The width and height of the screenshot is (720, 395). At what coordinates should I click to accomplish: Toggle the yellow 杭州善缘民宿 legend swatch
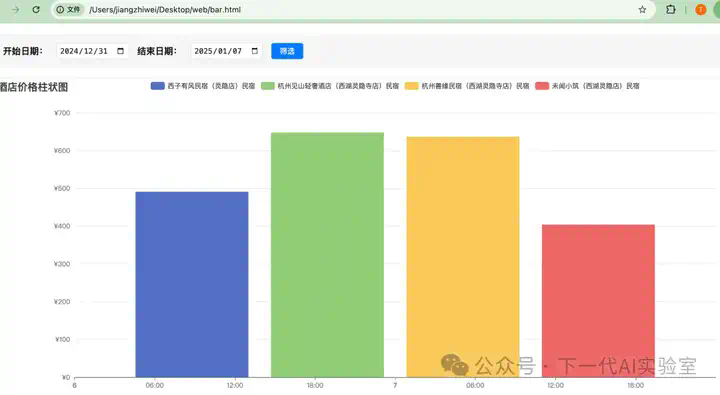coord(412,86)
